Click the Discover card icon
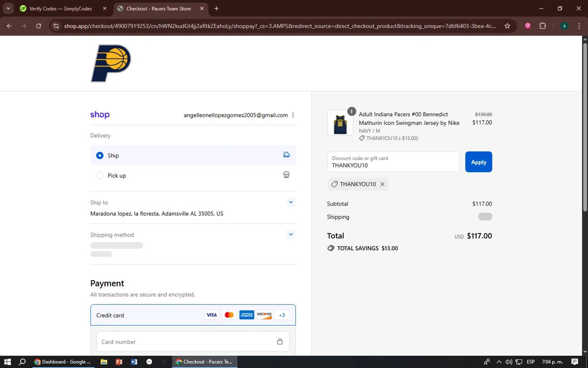This screenshot has width=588, height=368. coord(265,315)
